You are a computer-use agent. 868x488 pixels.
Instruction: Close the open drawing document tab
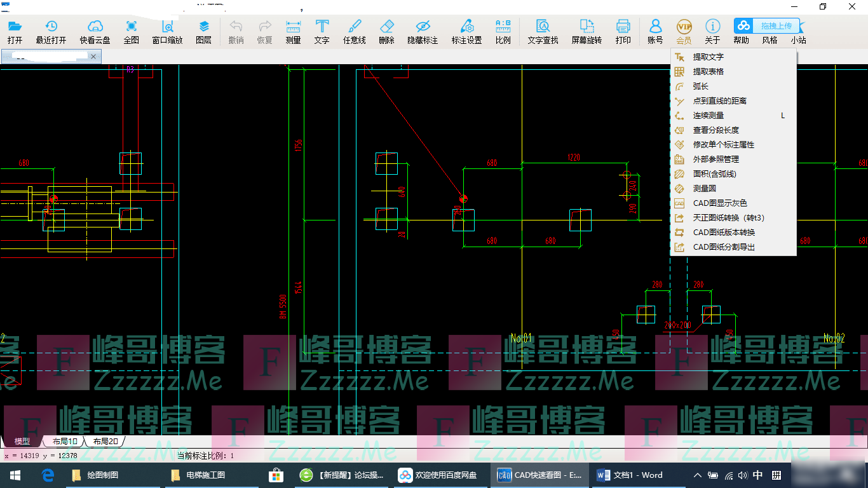tap(93, 57)
